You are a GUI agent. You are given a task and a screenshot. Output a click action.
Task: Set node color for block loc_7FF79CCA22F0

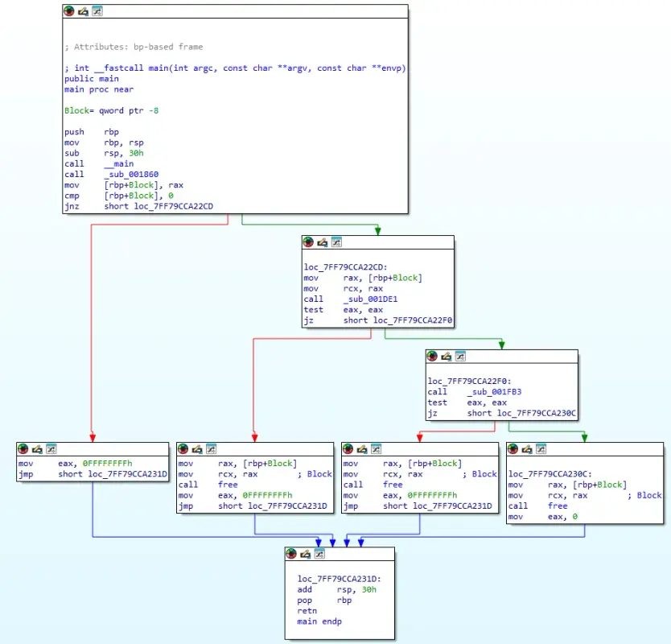point(432,357)
